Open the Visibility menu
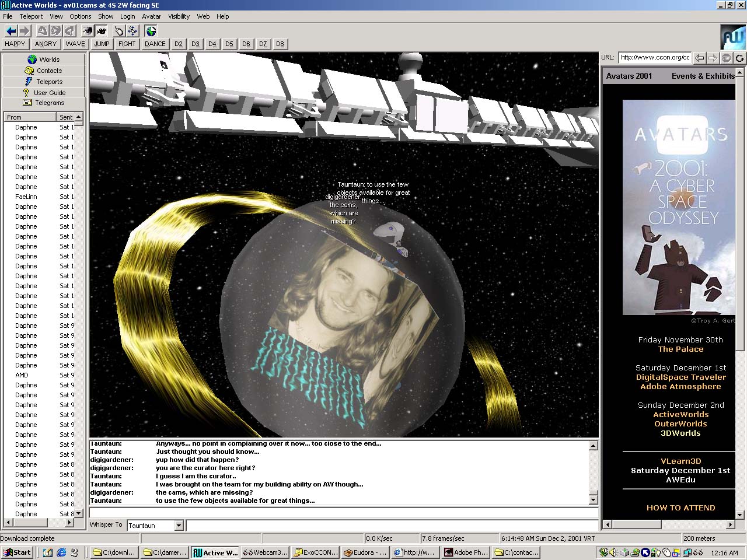This screenshot has width=747, height=560. click(179, 16)
